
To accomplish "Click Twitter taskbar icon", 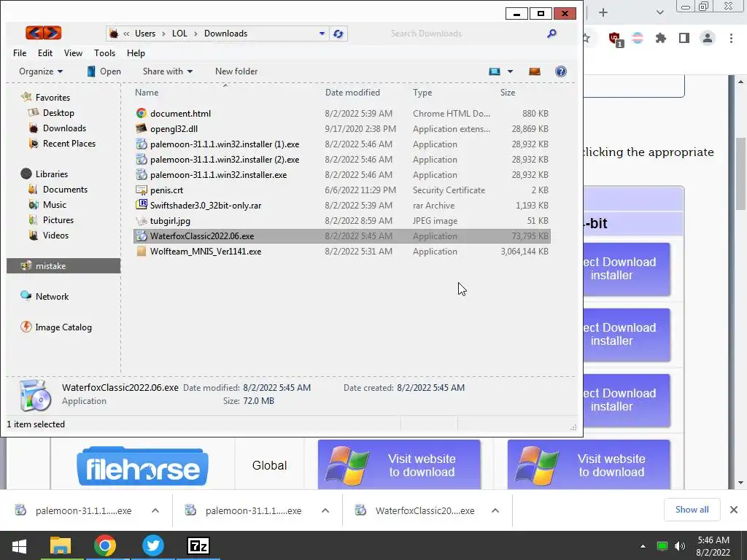I will [x=153, y=545].
